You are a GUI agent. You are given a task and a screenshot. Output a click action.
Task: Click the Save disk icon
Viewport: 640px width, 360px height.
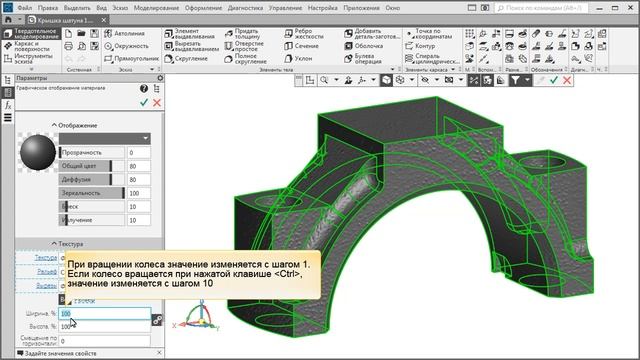tap(94, 33)
